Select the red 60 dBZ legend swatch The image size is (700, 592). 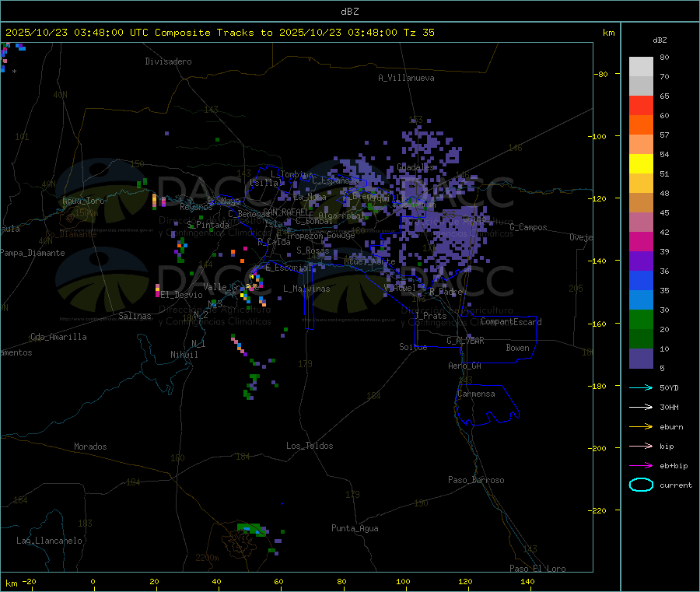641,105
